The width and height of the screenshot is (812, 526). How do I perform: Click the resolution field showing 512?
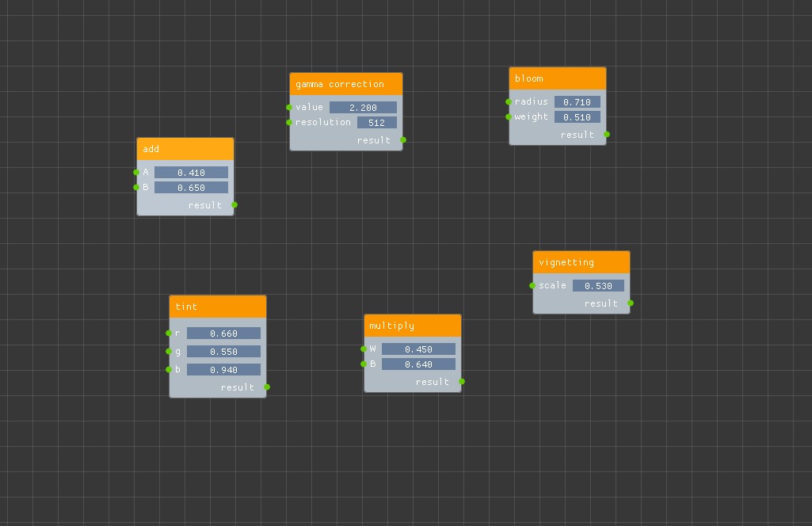coord(376,123)
